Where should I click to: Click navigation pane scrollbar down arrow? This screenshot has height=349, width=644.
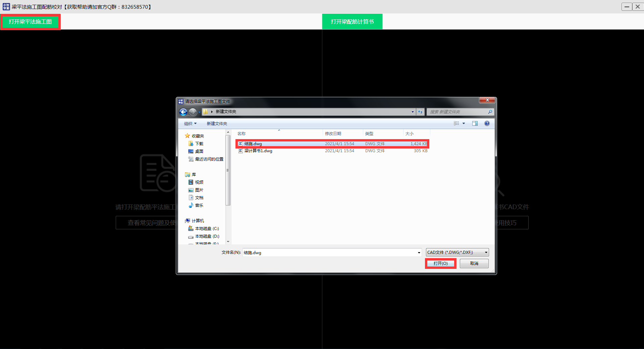click(228, 242)
